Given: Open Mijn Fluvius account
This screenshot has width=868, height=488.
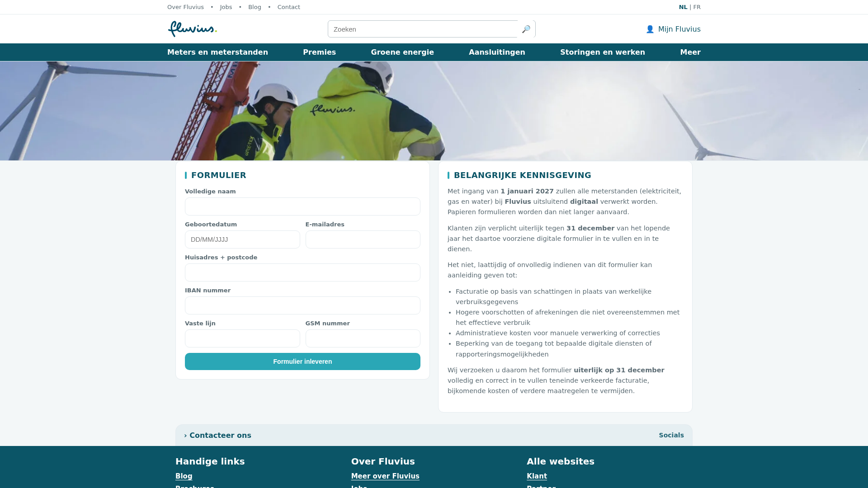Looking at the screenshot, I should coord(674,29).
